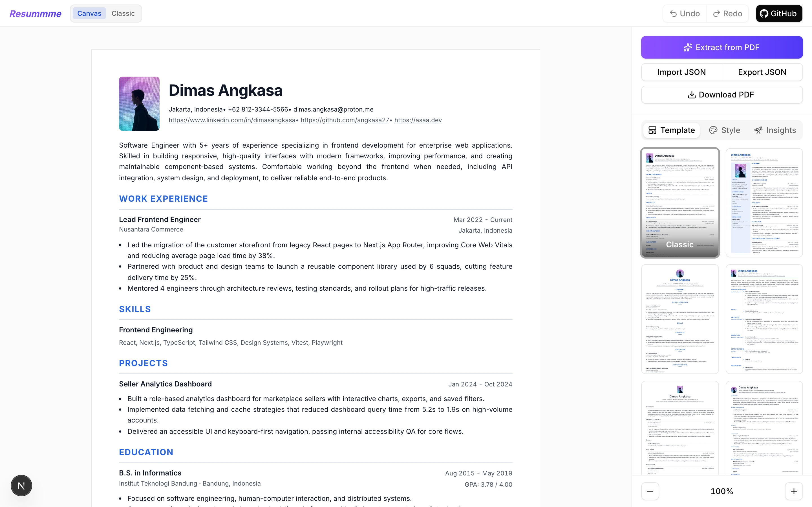This screenshot has height=507, width=812.
Task: Click the Resummme logo
Action: coord(36,14)
